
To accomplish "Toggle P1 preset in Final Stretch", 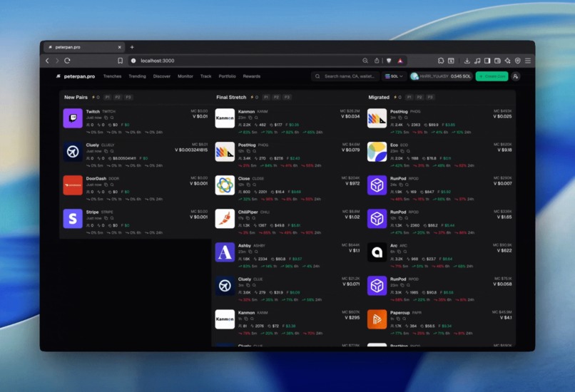I will pyautogui.click(x=266, y=97).
